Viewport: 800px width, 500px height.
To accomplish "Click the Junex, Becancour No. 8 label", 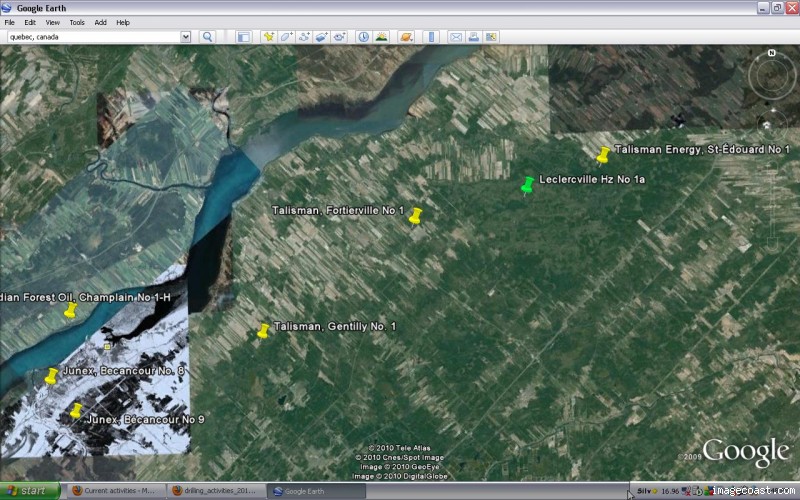I will coord(123,370).
